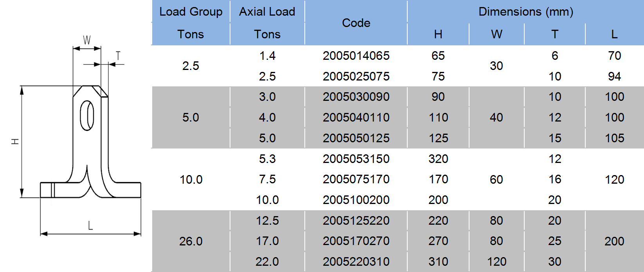Select the Code column header
This screenshot has width=644, height=272.
(356, 23)
